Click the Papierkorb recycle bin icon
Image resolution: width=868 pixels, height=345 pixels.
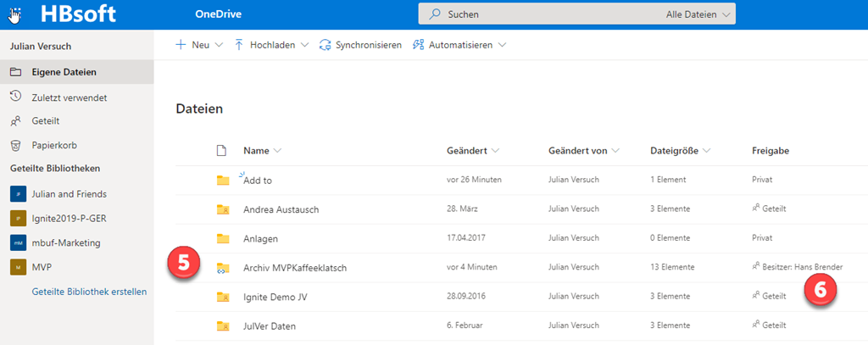(15, 145)
